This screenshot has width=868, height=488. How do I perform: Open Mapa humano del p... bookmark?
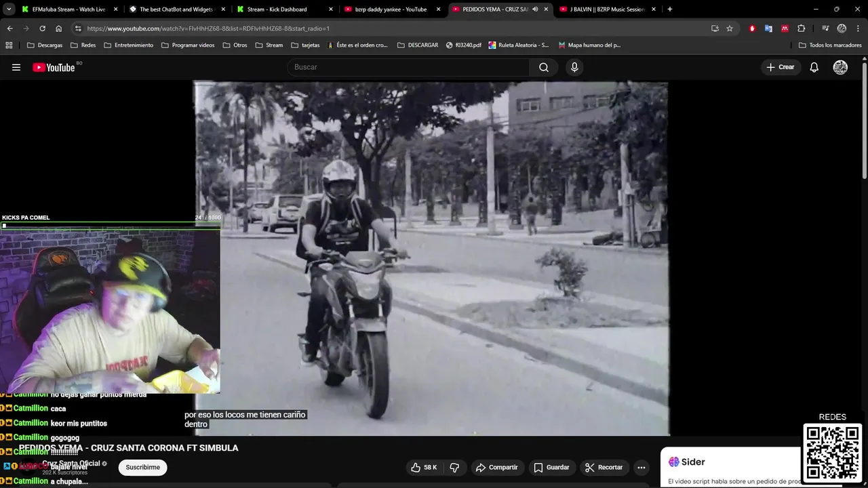[x=589, y=45]
